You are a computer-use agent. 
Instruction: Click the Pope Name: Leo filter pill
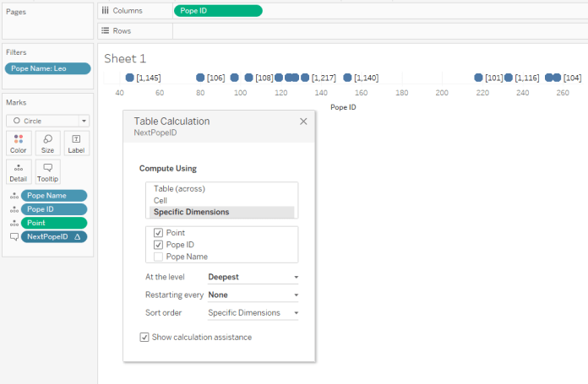47,68
